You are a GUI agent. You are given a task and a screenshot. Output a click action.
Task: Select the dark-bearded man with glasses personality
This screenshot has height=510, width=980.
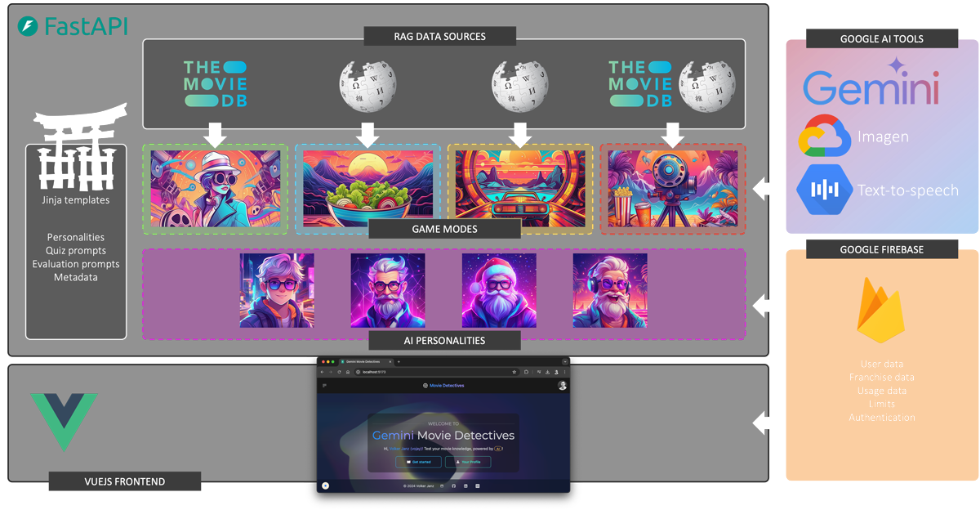(x=388, y=290)
